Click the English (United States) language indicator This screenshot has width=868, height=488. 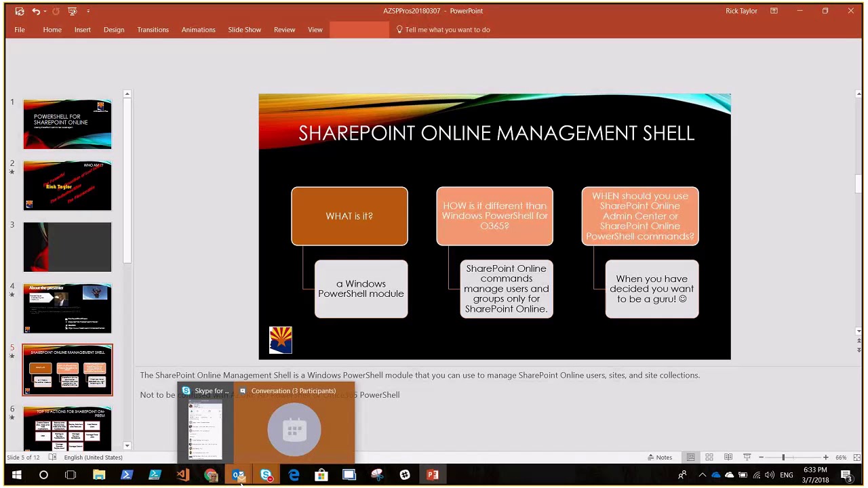click(x=93, y=457)
